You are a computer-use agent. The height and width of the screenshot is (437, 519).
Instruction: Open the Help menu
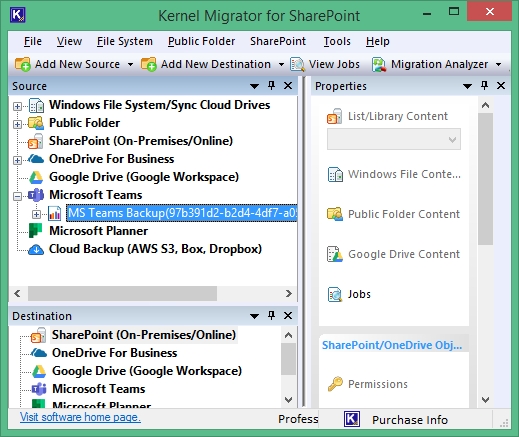tap(378, 41)
